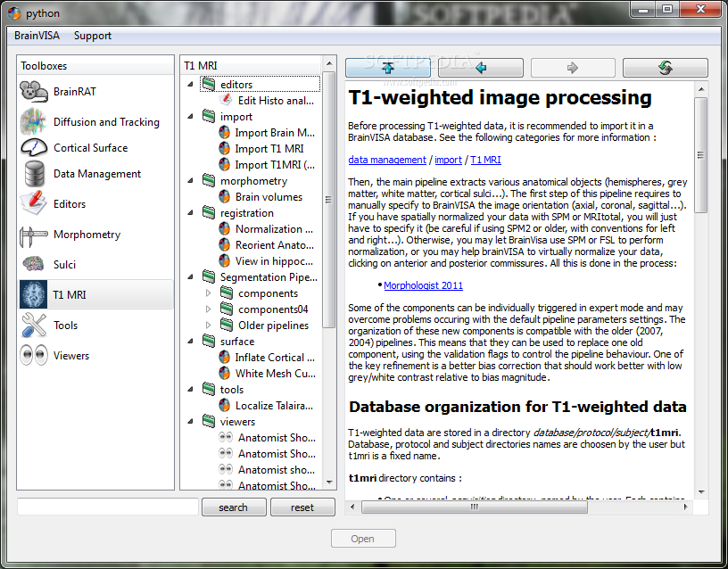Select the Cortical Surface toolbox label

pyautogui.click(x=90, y=147)
